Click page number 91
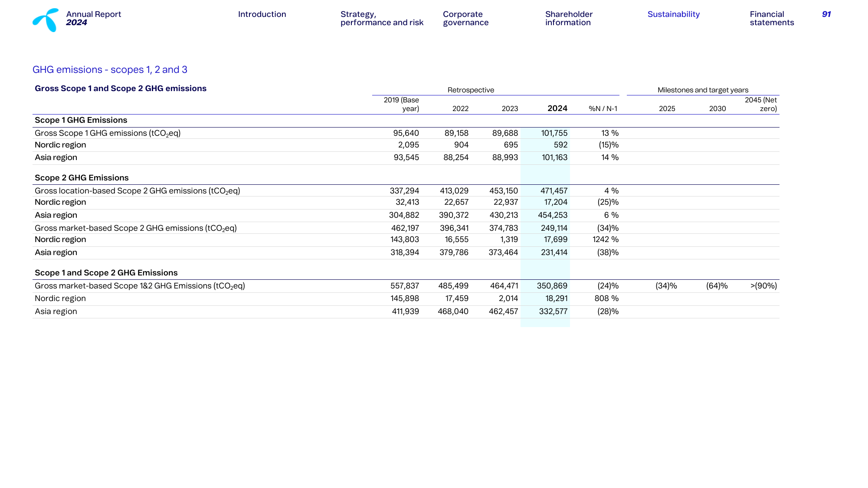The height and width of the screenshot is (488, 868). [826, 14]
